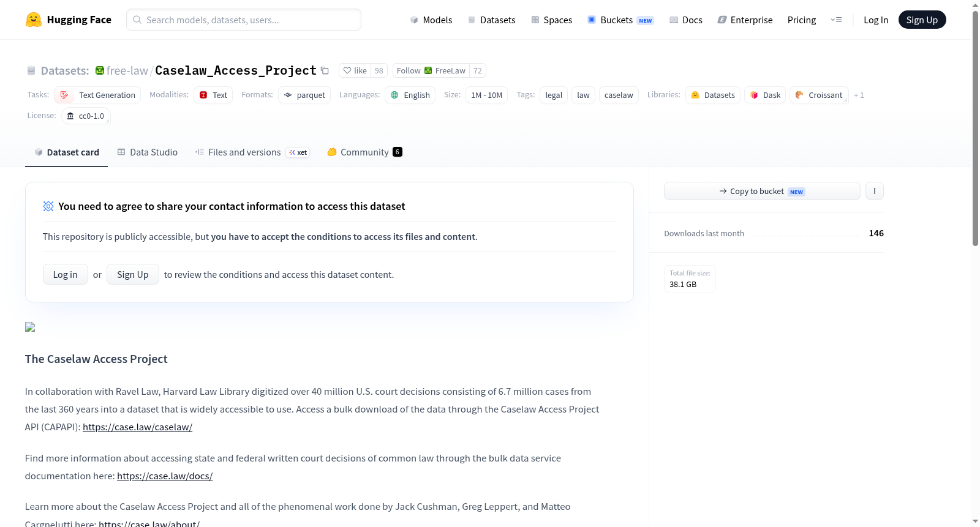Select the law tag
Screen dimensions: 980x527
583,95
